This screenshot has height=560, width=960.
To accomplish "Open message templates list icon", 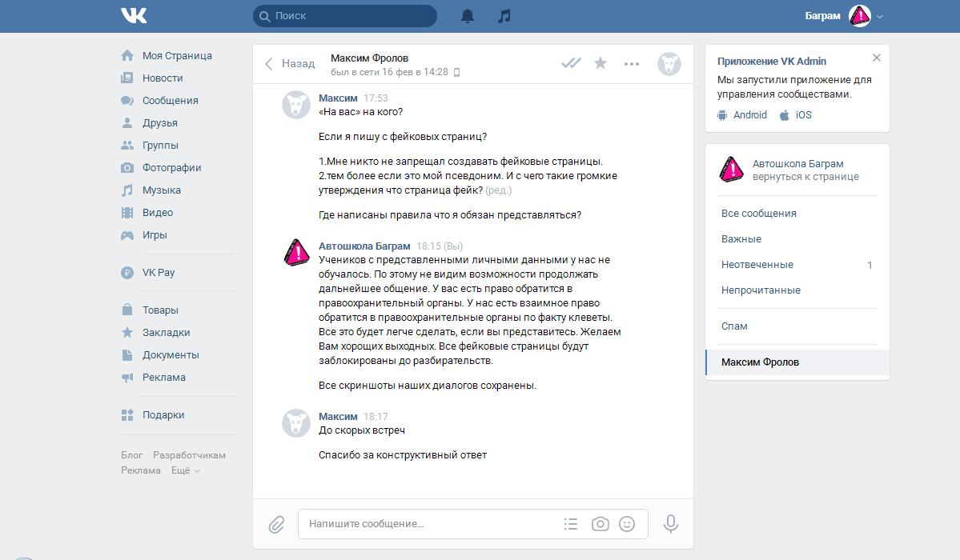I will pyautogui.click(x=571, y=524).
